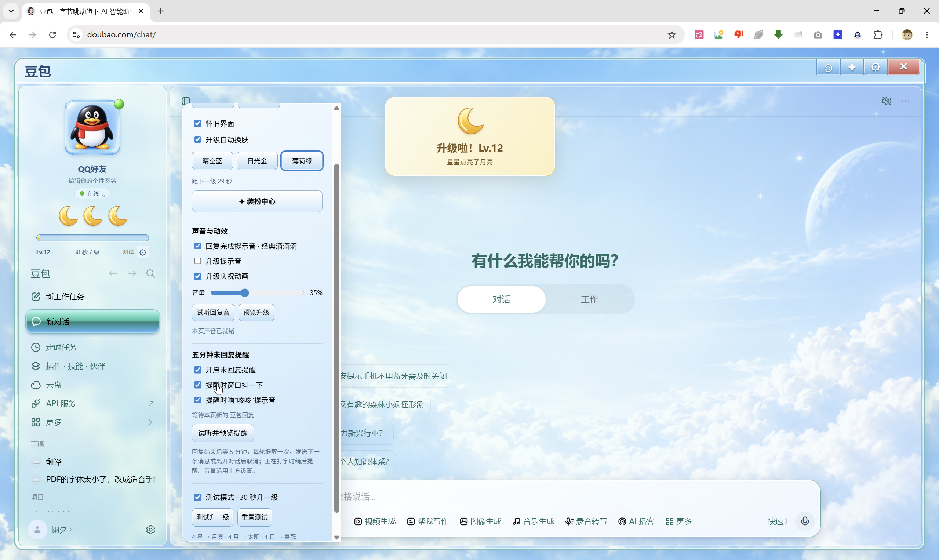The width and height of the screenshot is (939, 560).
Task: Toggle 测试模式 30 秒升一级 checkbox
Action: (x=198, y=497)
